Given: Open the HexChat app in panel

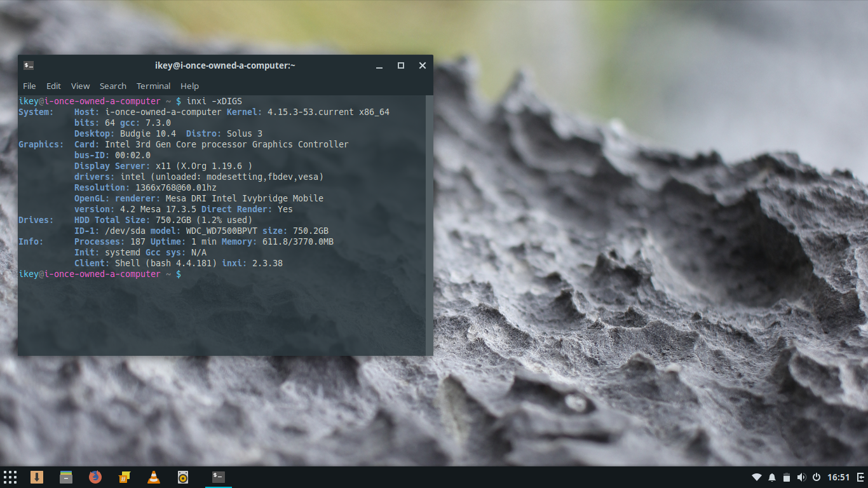Looking at the screenshot, I should coord(125,477).
